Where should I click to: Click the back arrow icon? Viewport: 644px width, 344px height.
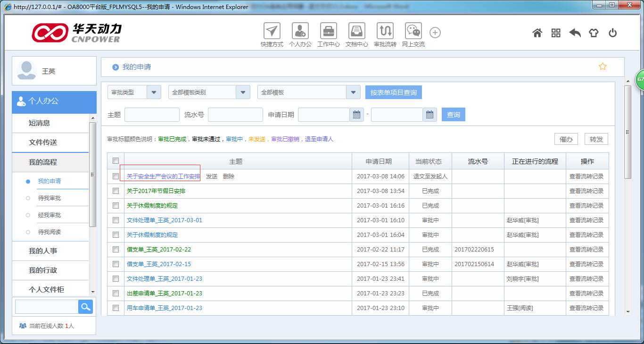[x=575, y=33]
